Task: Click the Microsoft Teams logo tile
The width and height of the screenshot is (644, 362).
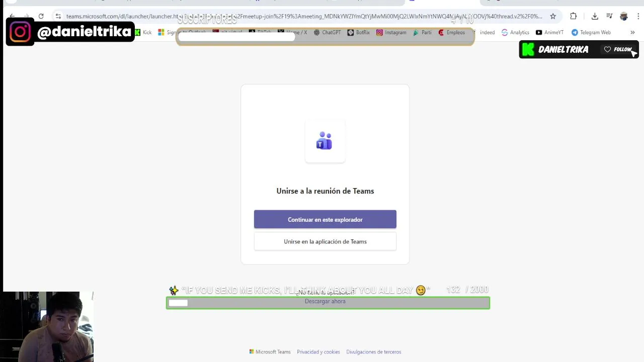Action: (325, 141)
